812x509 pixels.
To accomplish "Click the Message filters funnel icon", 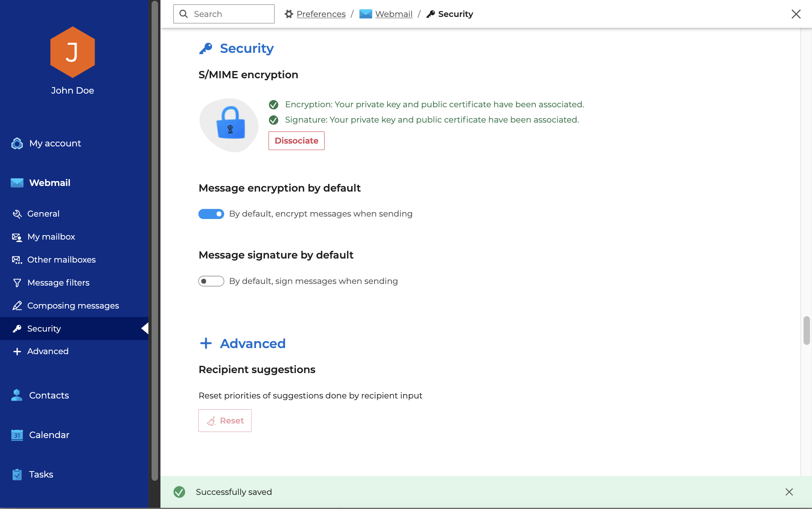I will coord(17,283).
